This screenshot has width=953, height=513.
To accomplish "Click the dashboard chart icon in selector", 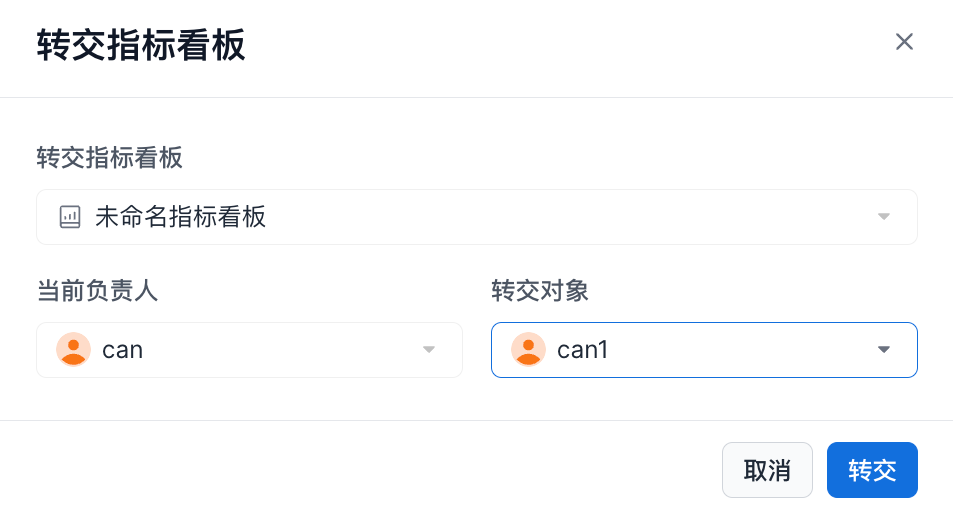I will tap(70, 217).
